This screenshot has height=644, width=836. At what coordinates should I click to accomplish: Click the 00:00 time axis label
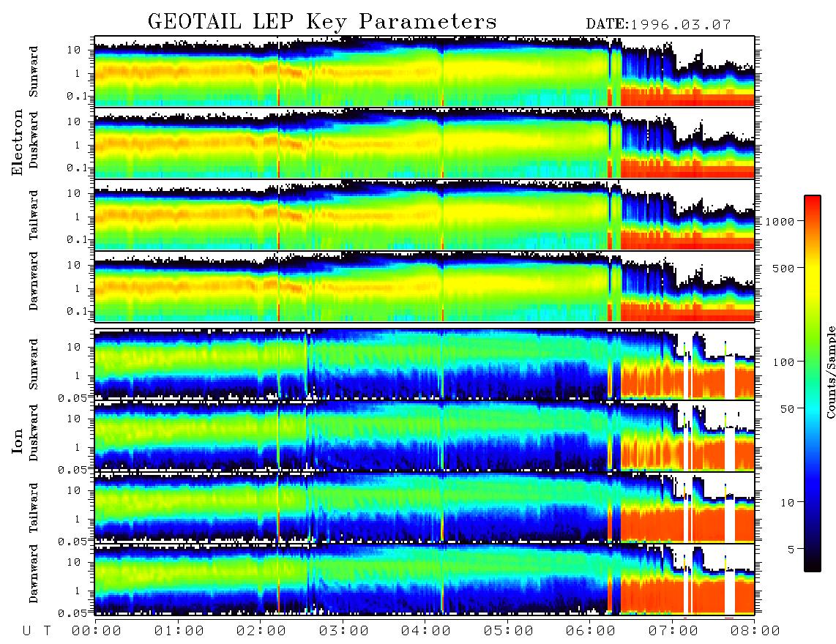pyautogui.click(x=97, y=632)
